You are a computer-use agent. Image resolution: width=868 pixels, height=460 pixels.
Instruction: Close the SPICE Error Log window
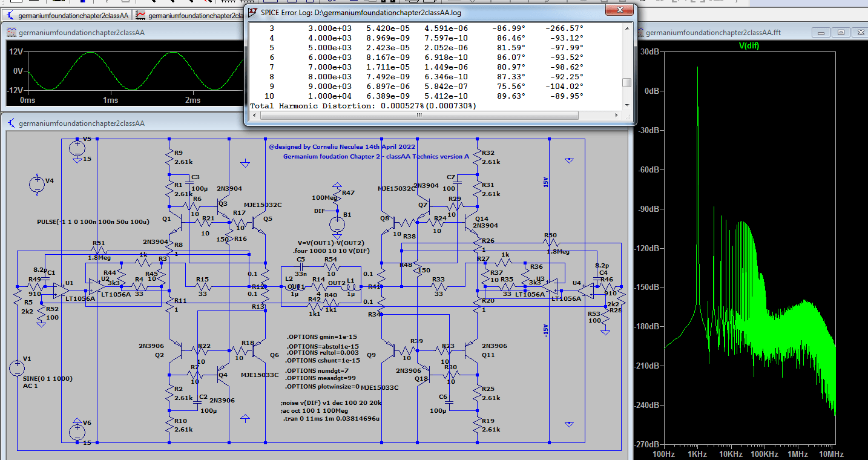pos(620,10)
